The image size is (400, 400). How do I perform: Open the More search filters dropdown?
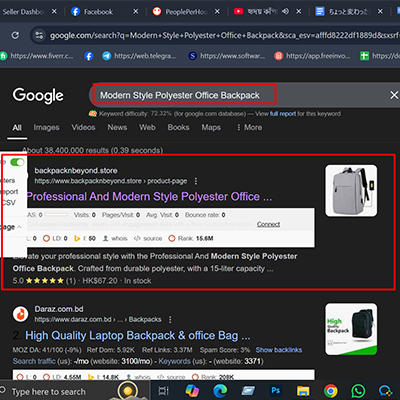(249, 127)
